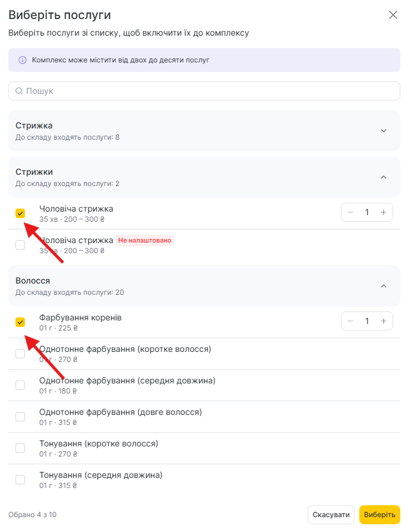Click the info icon in the notice banner
Image resolution: width=408 pixels, height=532 pixels.
pos(23,60)
